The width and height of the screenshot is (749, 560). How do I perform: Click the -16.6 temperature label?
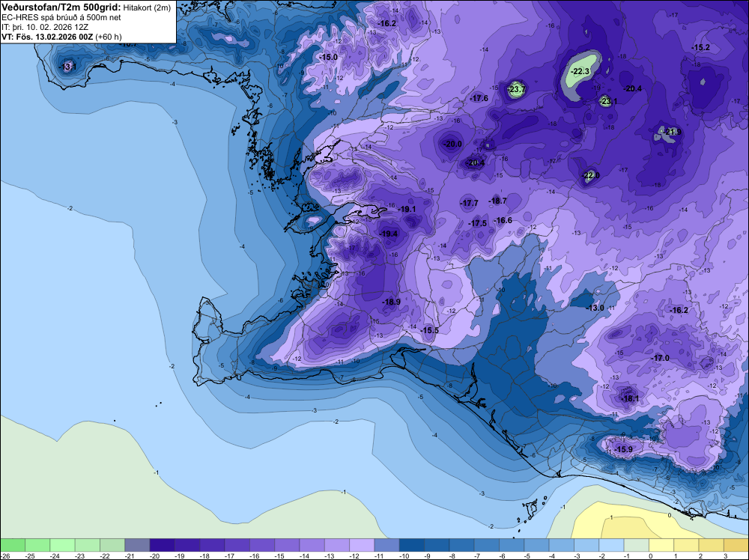(503, 220)
